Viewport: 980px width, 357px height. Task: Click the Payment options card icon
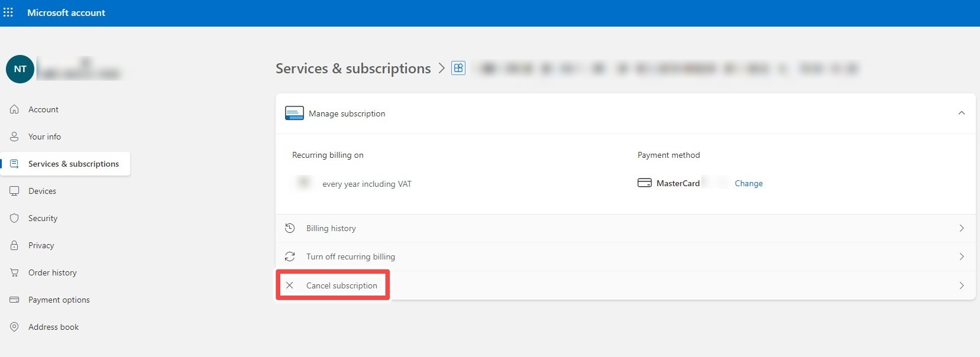(x=14, y=300)
